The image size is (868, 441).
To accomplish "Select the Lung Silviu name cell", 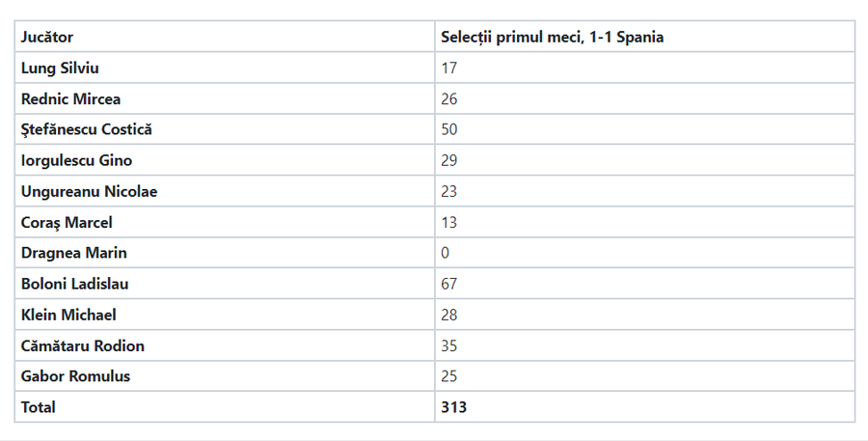I will (225, 68).
